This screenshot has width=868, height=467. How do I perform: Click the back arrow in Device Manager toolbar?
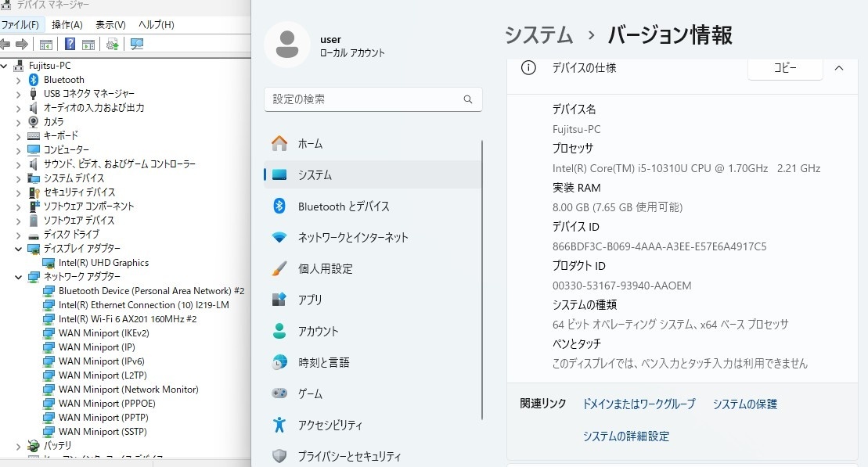coord(5,45)
